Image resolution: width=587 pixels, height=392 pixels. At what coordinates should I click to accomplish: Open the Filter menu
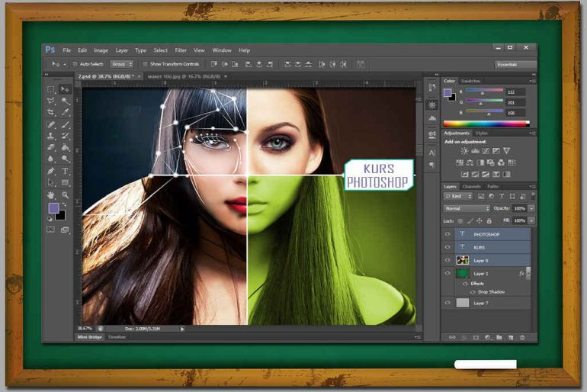click(181, 50)
